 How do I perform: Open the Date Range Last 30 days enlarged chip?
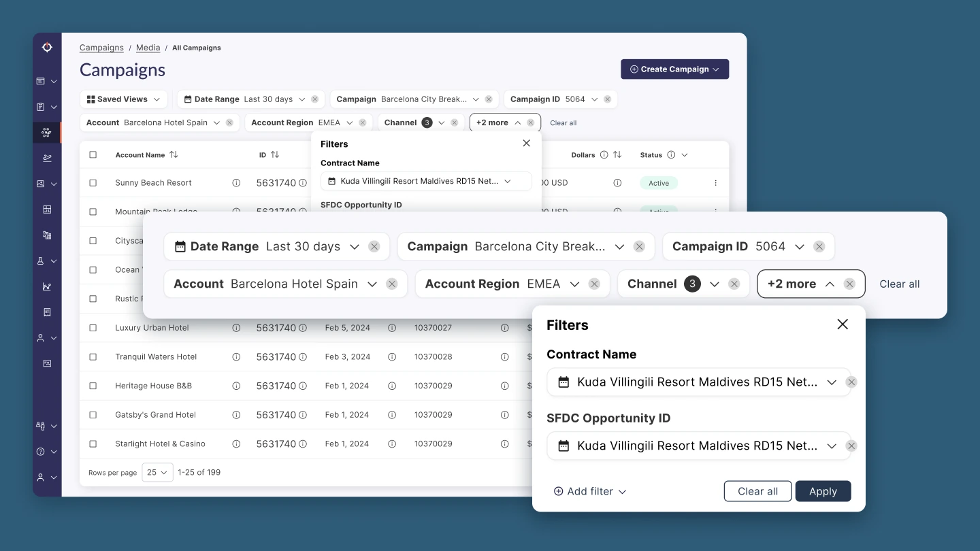coord(276,246)
